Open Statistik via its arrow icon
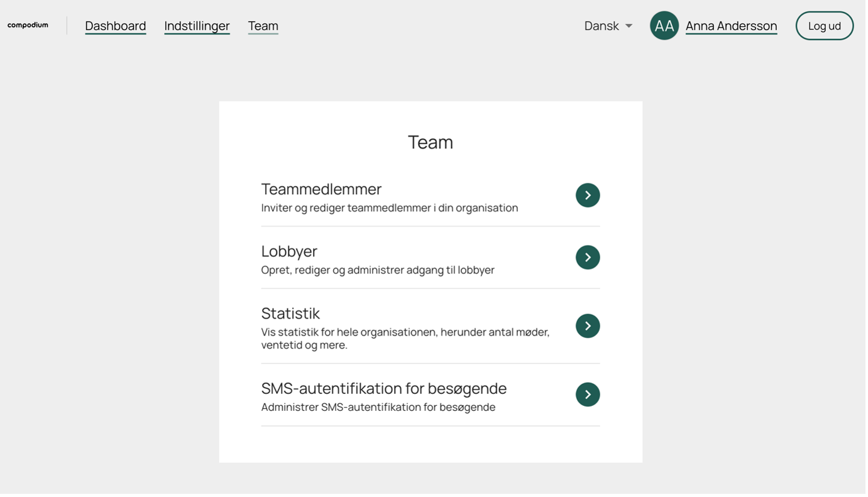 [589, 327]
